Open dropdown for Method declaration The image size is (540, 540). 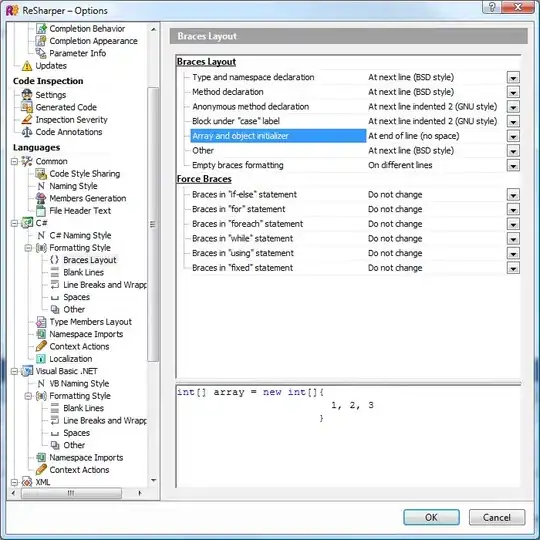coord(513,92)
